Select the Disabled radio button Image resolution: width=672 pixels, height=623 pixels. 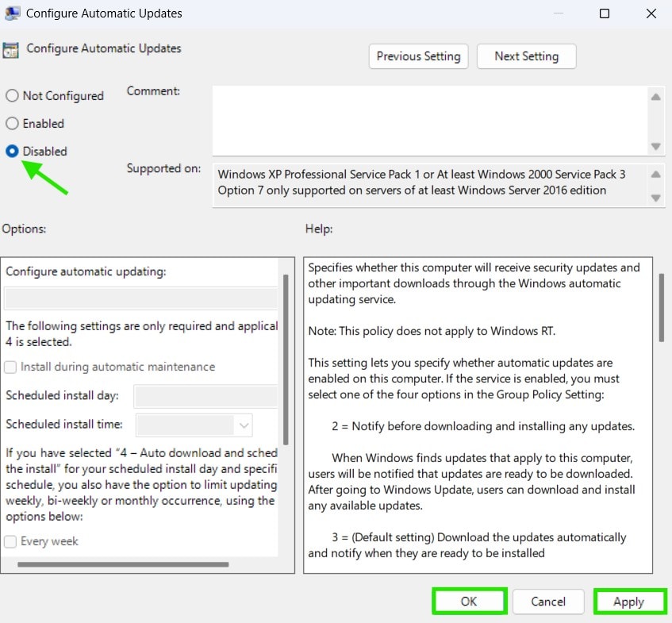pyautogui.click(x=12, y=152)
